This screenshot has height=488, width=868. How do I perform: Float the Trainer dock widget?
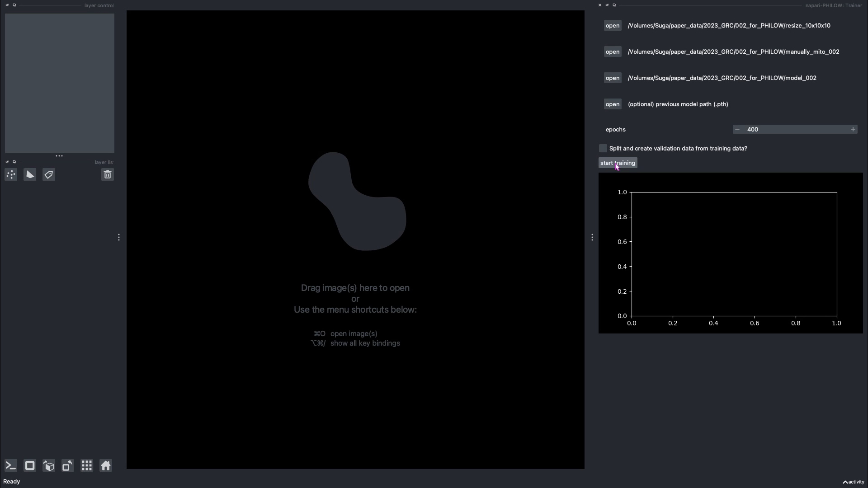click(x=614, y=5)
